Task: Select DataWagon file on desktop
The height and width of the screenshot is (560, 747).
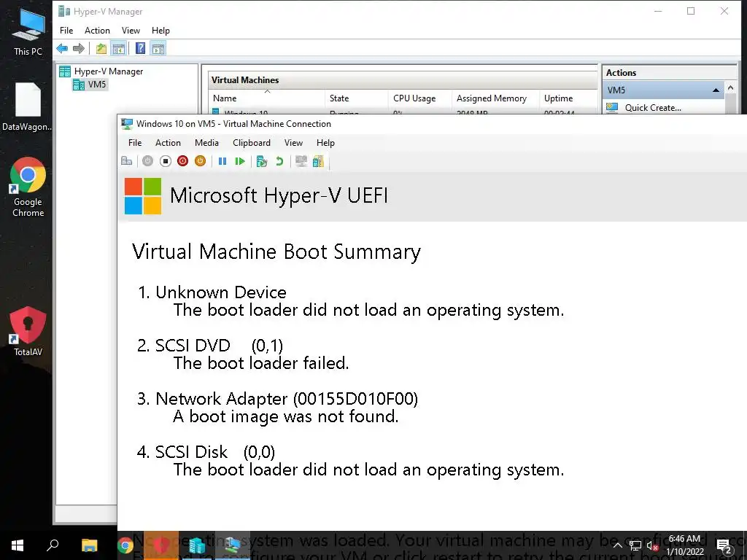Action: coord(28,107)
